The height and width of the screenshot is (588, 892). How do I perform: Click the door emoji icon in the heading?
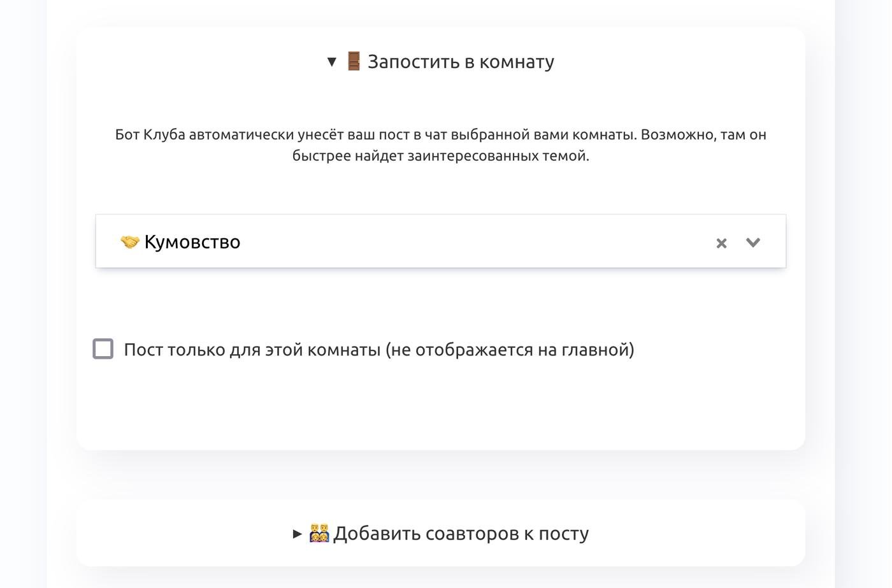click(354, 62)
